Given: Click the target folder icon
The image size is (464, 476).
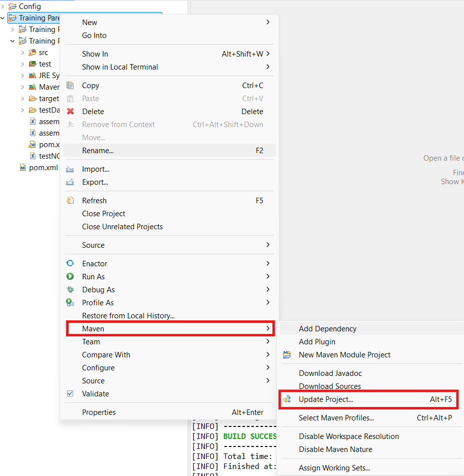Looking at the screenshot, I should (33, 99).
